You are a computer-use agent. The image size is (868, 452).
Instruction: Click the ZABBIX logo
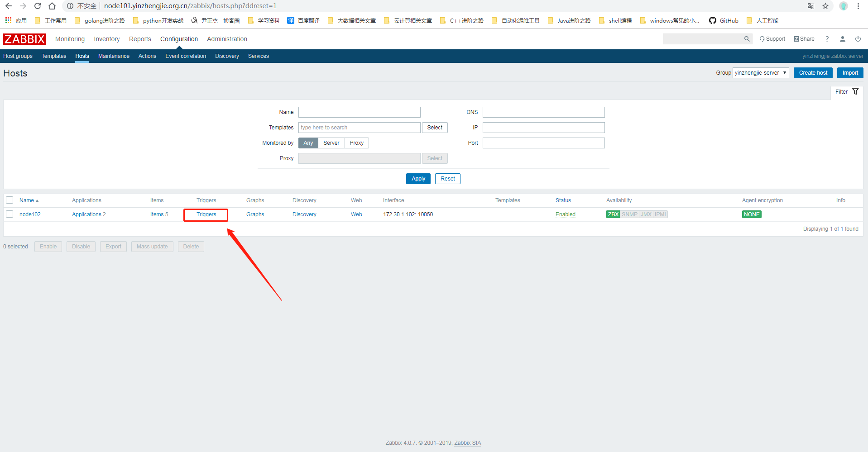click(24, 39)
